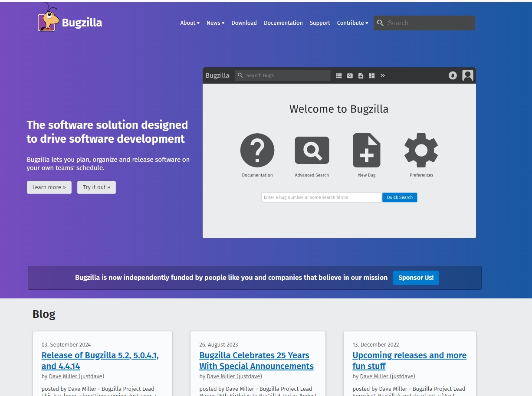Click the large New Bug icon

coord(367,150)
